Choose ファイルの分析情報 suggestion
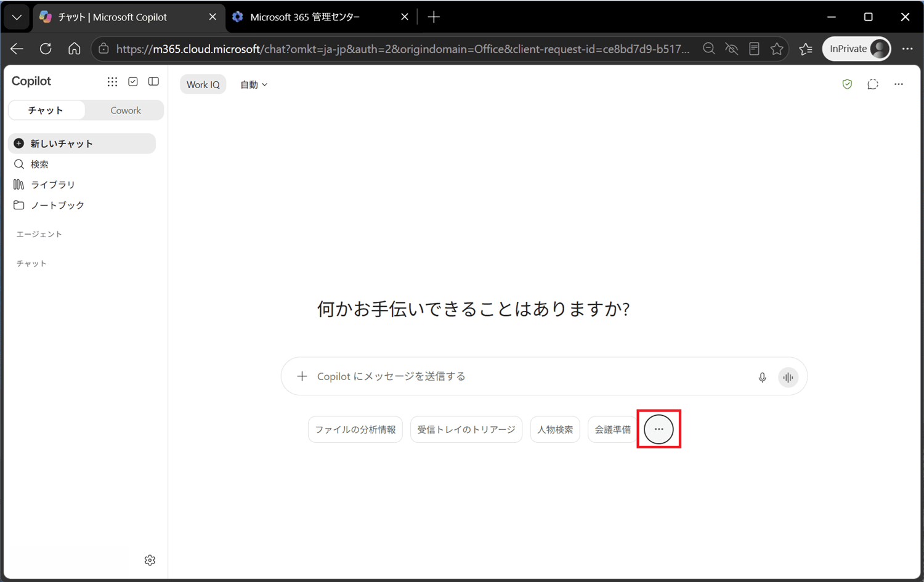 355,429
